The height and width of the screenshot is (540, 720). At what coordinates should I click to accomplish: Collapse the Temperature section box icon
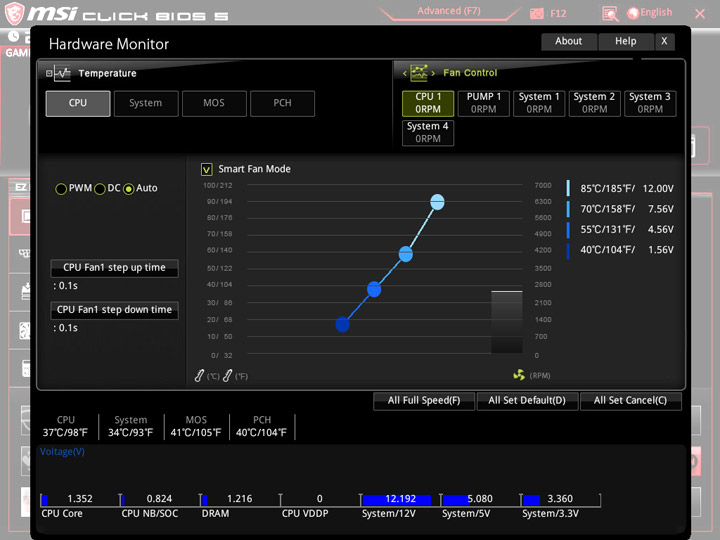point(49,73)
